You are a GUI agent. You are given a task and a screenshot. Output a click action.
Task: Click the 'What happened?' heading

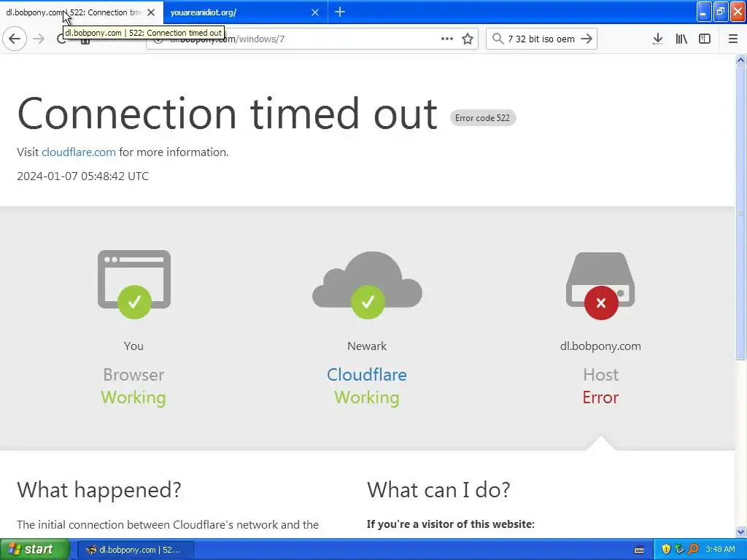(99, 489)
